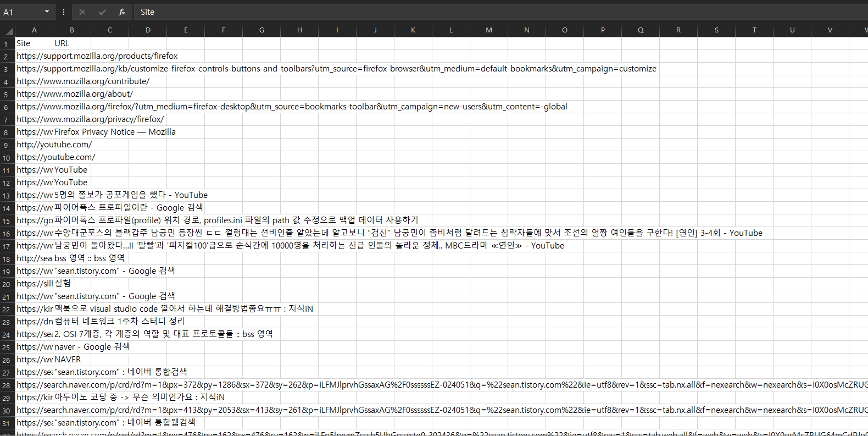The image size is (868, 436).
Task: Click the search.naver.com URL in row 30
Action: [x=442, y=410]
